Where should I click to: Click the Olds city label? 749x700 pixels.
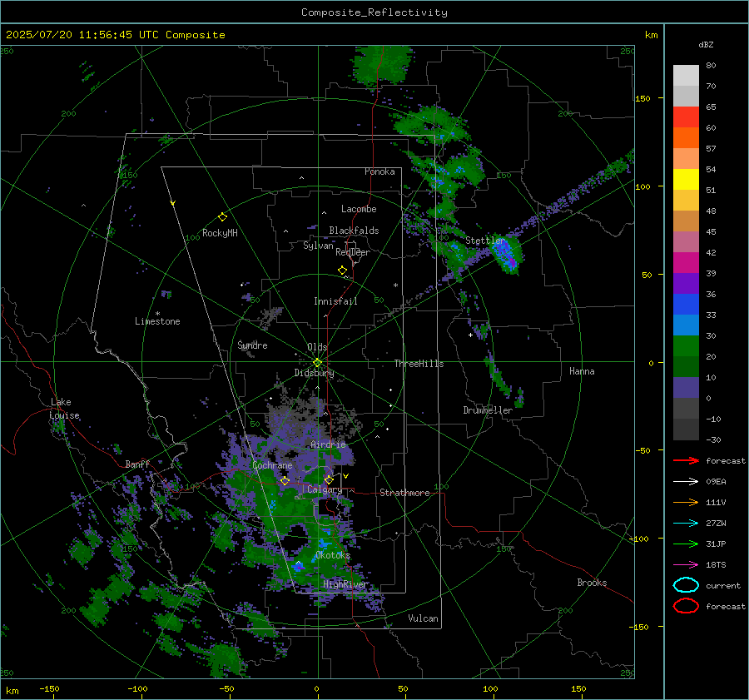coord(317,347)
